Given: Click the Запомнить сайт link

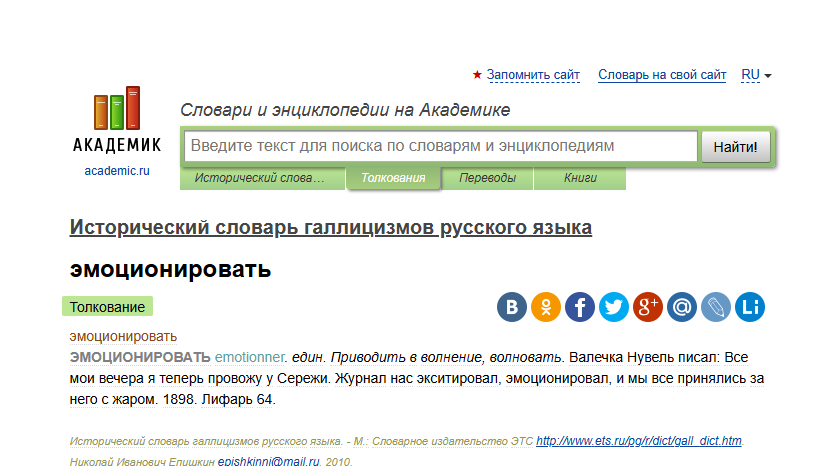Looking at the screenshot, I should (533, 75).
